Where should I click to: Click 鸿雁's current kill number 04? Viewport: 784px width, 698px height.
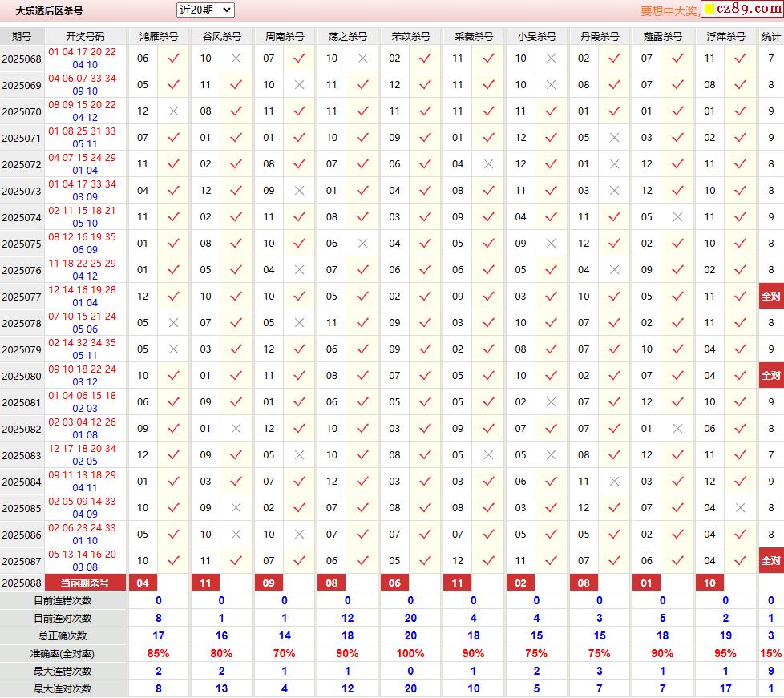tap(143, 583)
